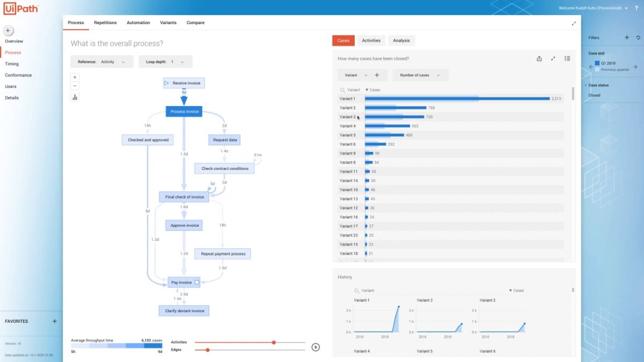
Task: Toggle the checkbox on the Pay invoice node
Action: [x=197, y=282]
